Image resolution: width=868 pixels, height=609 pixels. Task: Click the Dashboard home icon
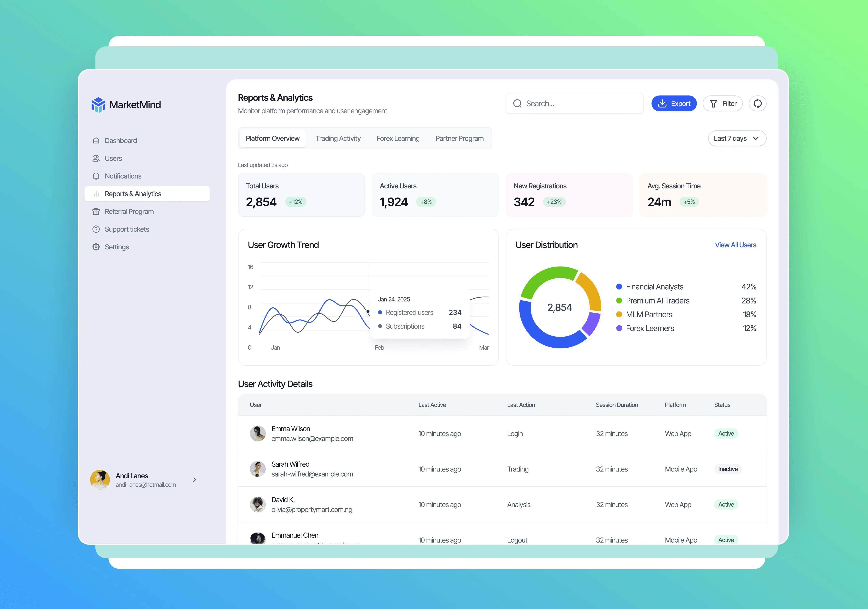tap(96, 141)
